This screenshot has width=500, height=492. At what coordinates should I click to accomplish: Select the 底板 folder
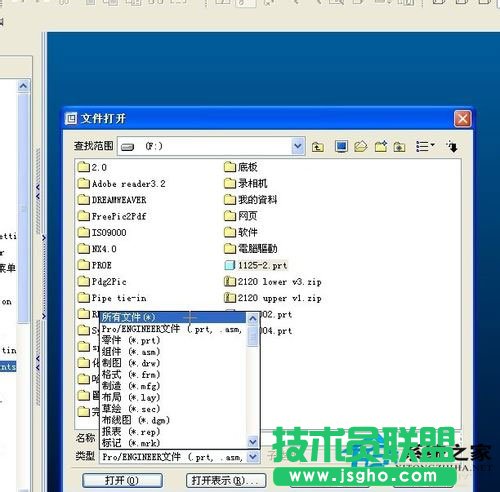pos(241,167)
